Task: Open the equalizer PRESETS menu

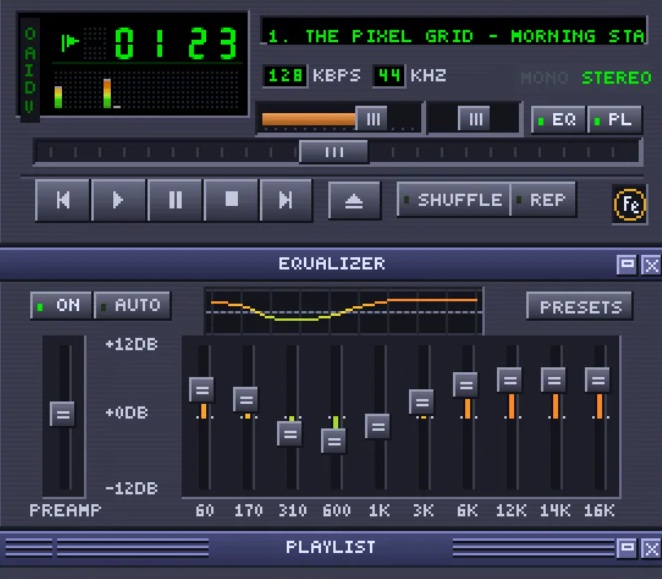Action: coord(580,306)
